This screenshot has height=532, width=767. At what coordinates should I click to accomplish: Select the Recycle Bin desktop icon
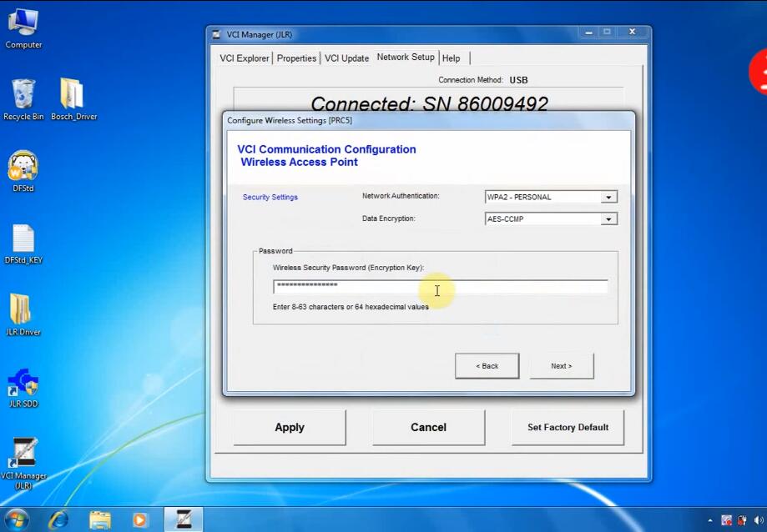click(23, 100)
